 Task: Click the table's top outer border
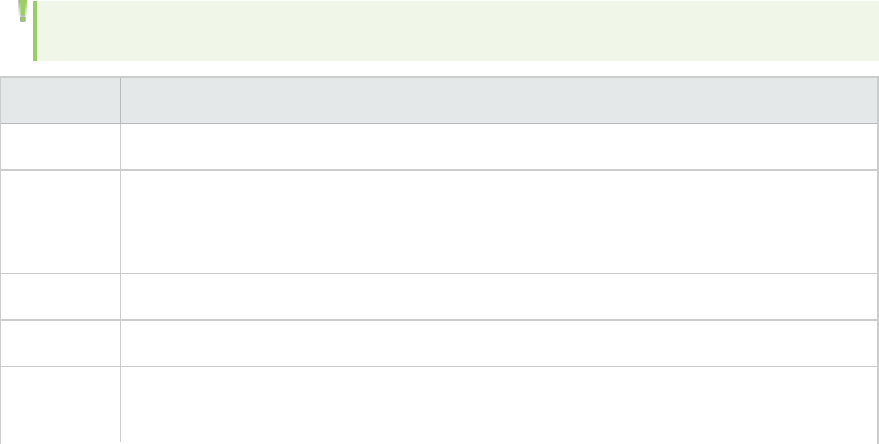(x=439, y=77)
